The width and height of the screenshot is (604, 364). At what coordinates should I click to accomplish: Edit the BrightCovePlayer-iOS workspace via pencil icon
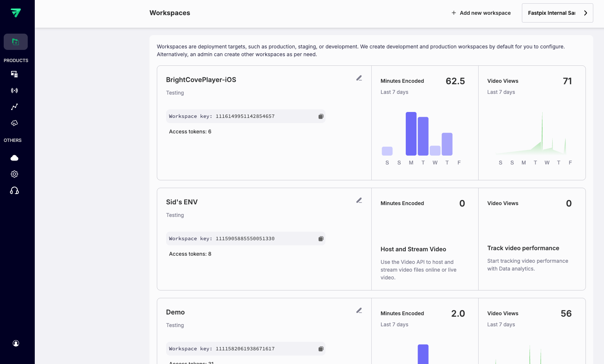click(359, 78)
